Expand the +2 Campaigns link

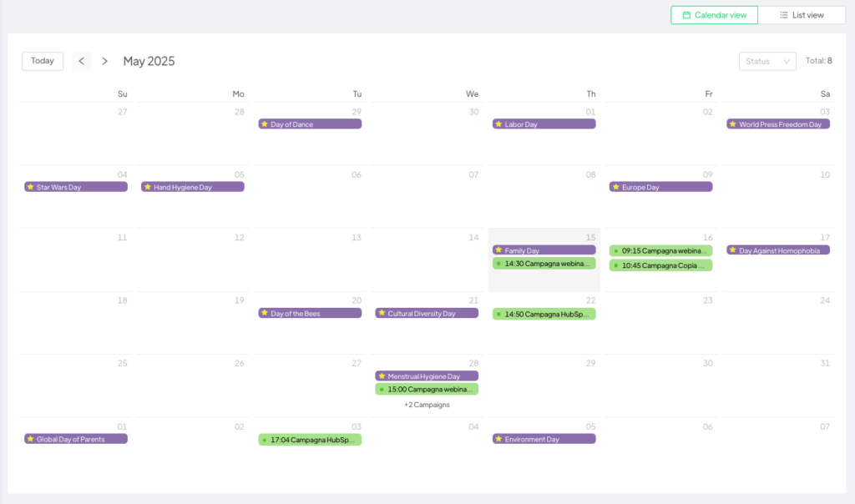point(427,405)
